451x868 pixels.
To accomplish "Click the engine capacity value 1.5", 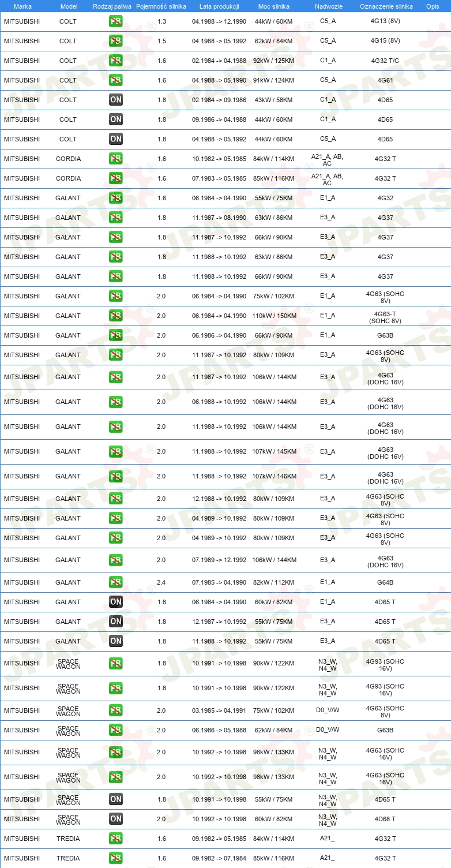I will tap(161, 41).
